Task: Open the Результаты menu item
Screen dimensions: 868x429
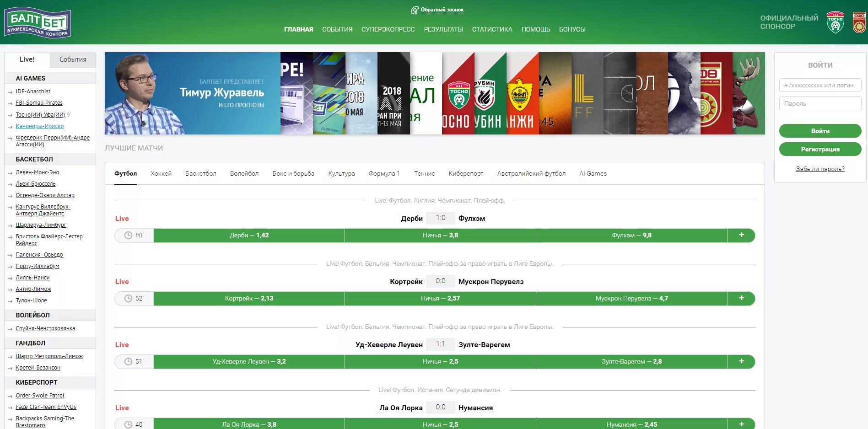Action: coord(443,29)
